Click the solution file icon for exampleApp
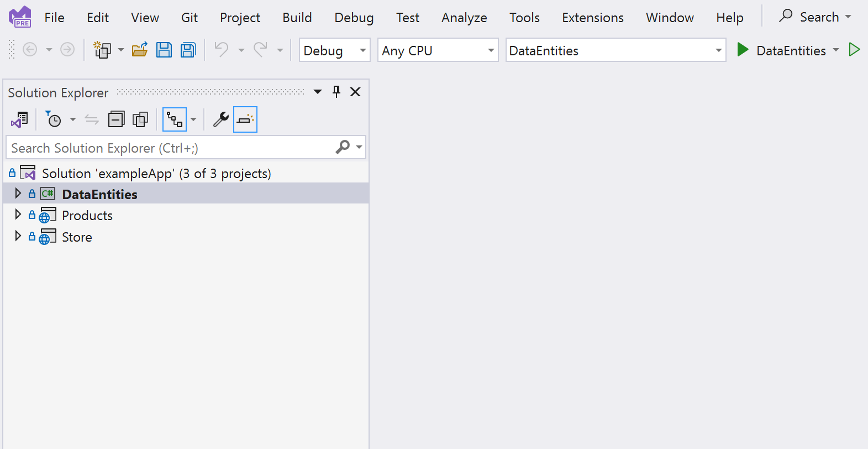The height and width of the screenshot is (449, 868). [x=28, y=173]
